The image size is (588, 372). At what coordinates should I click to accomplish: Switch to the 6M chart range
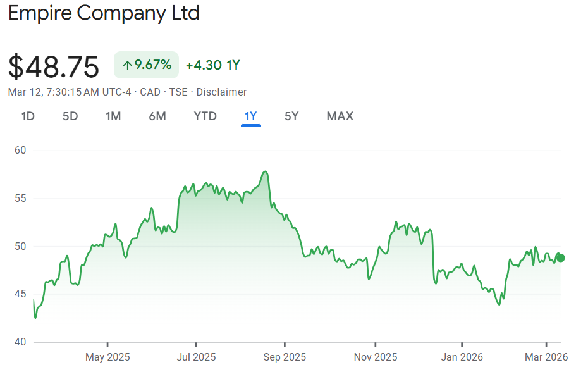tap(157, 116)
